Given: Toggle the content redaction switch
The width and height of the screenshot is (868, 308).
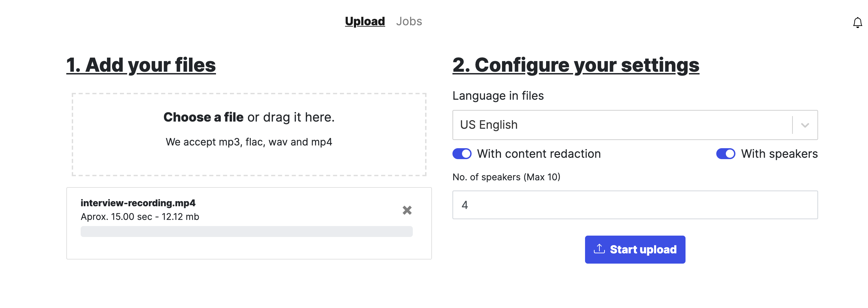Looking at the screenshot, I should (462, 154).
